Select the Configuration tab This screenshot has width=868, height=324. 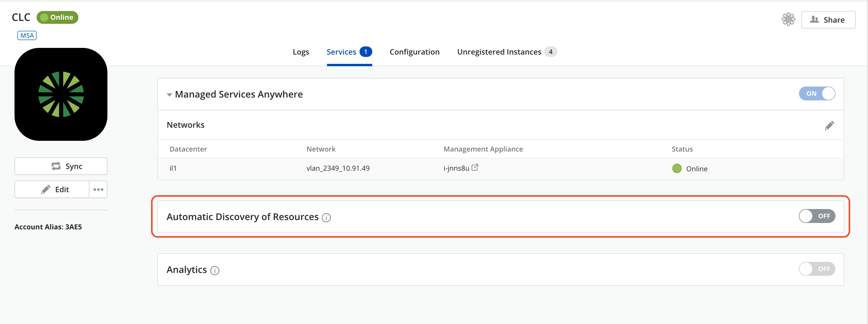click(415, 51)
